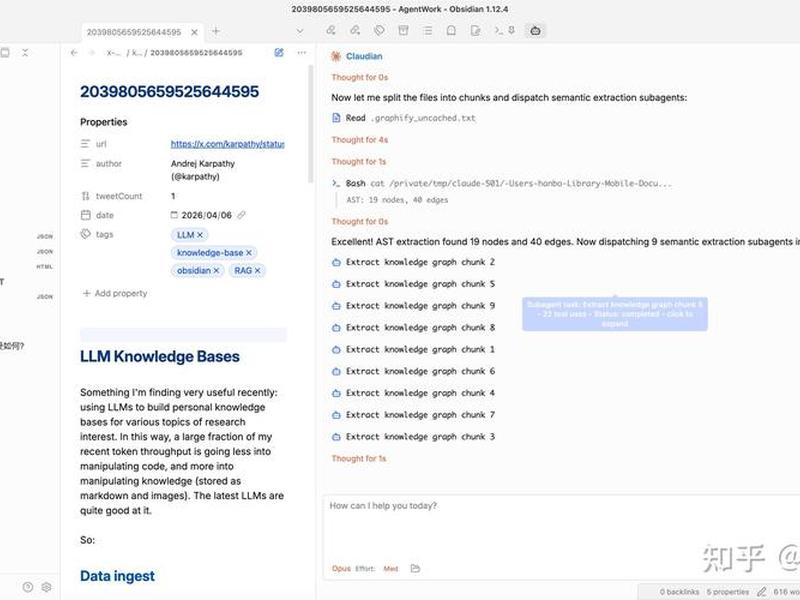
Task: Click the url property type icon
Action: coord(85,144)
